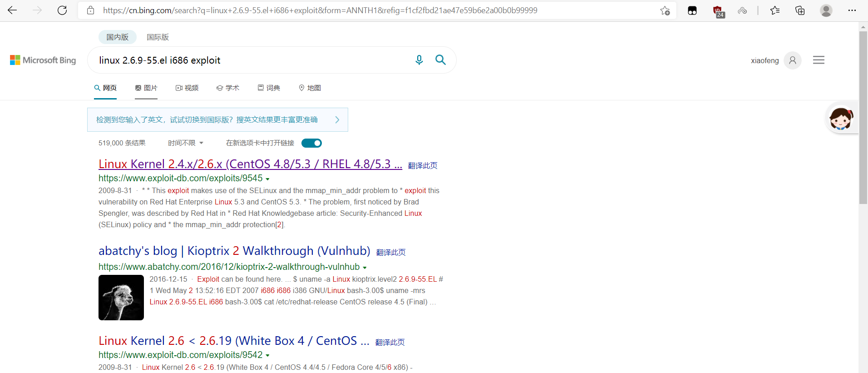Screen dimensions: 868x373
Task: Open the Collections icon
Action: (x=800, y=10)
